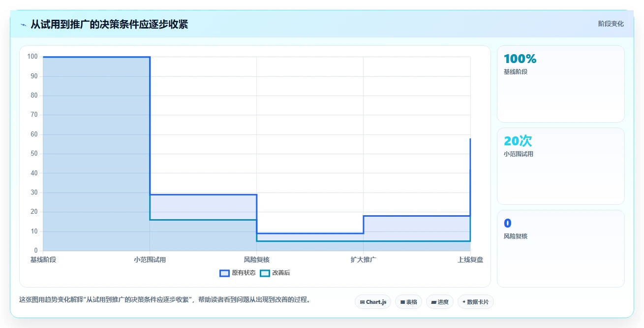Click the 表格 tag
The height and width of the screenshot is (328, 644).
408,302
